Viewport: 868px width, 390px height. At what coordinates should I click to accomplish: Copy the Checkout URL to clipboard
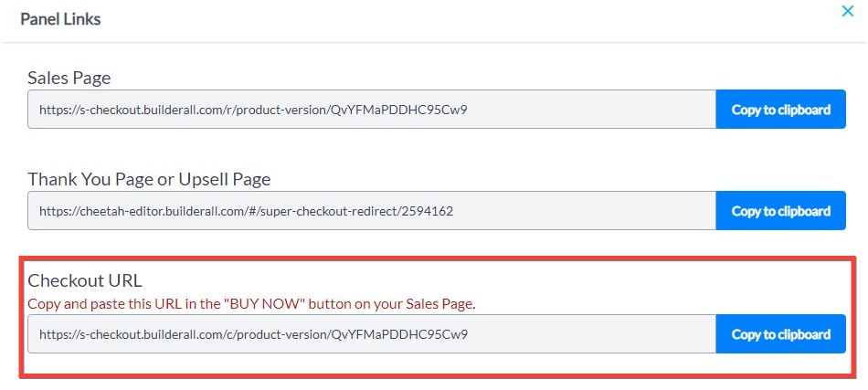tap(780, 333)
